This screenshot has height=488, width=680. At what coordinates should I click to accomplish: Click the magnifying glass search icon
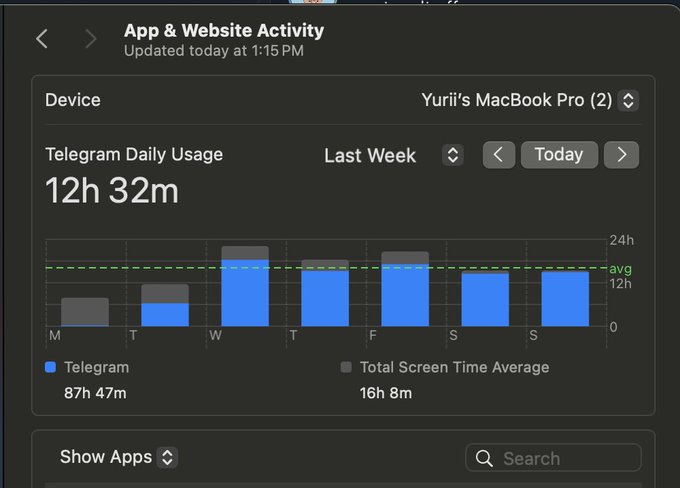coord(484,458)
